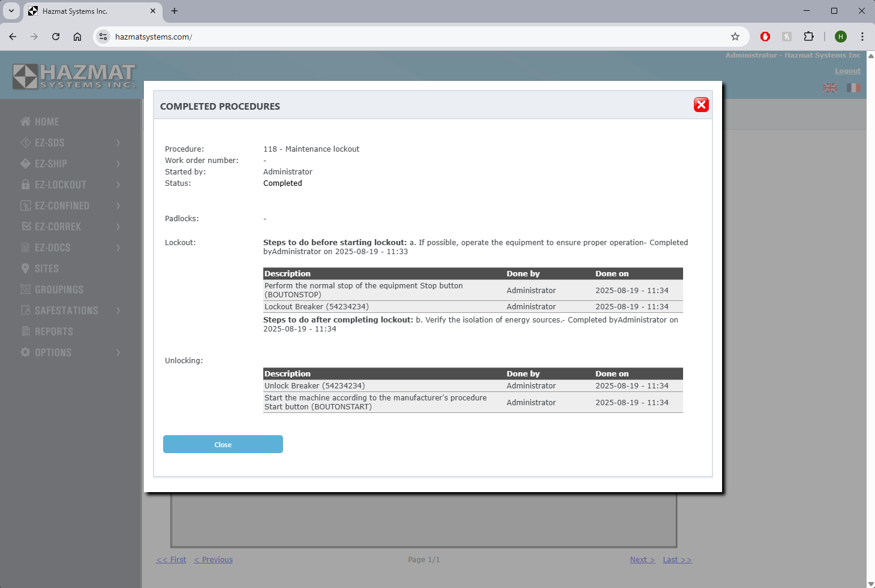
Task: Switch language using the UK flag icon
Action: [830, 88]
